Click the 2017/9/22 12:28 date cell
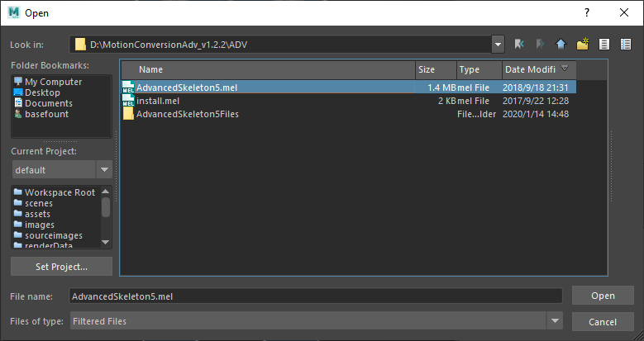Image resolution: width=644 pixels, height=341 pixels. click(x=536, y=101)
